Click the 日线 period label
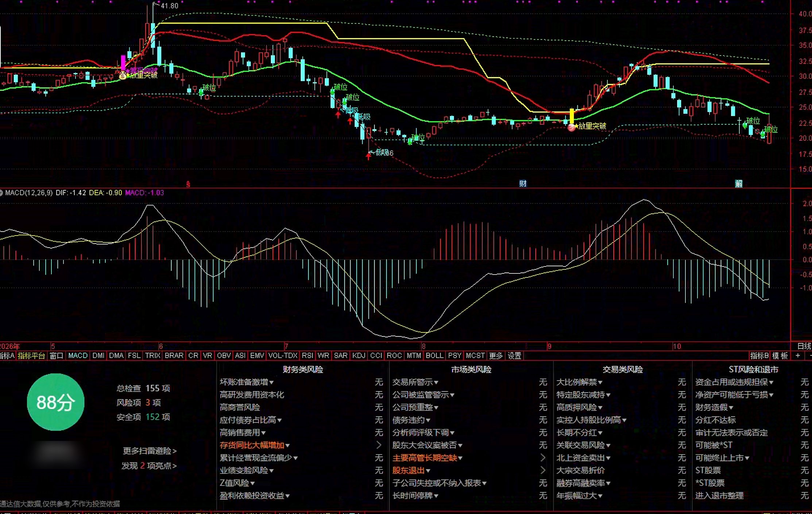812x514 pixels. (x=804, y=346)
